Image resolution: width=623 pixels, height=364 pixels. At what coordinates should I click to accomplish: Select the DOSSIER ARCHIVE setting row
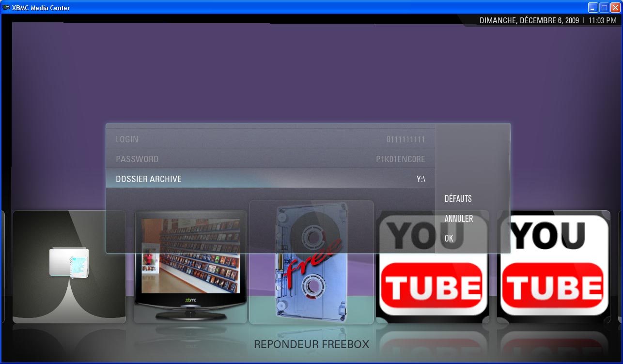(270, 179)
